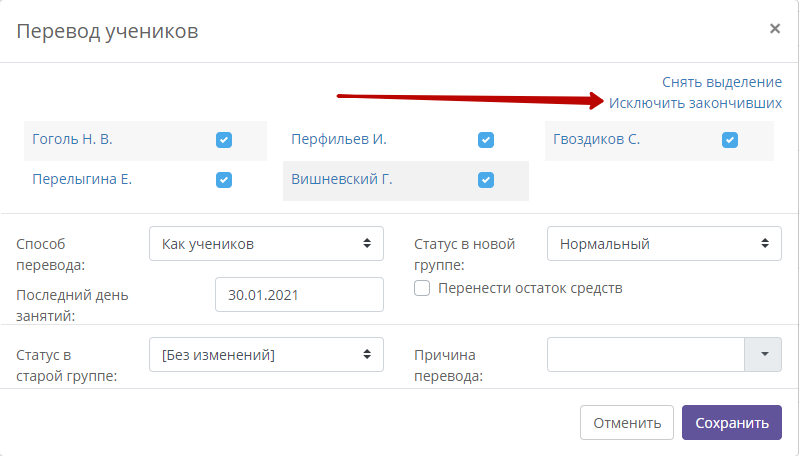This screenshot has height=456, width=799.
Task: Click the Причина перевода text field
Action: tap(646, 355)
